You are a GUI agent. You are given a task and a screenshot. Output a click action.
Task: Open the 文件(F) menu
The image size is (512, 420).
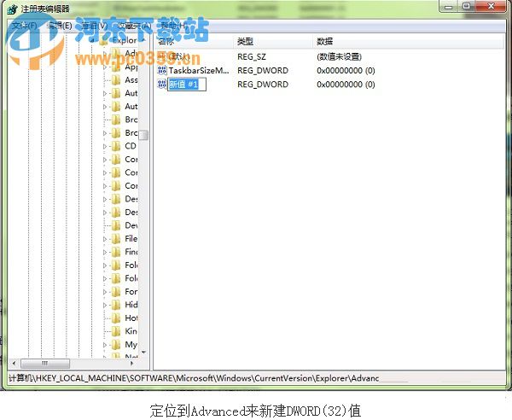24,26
